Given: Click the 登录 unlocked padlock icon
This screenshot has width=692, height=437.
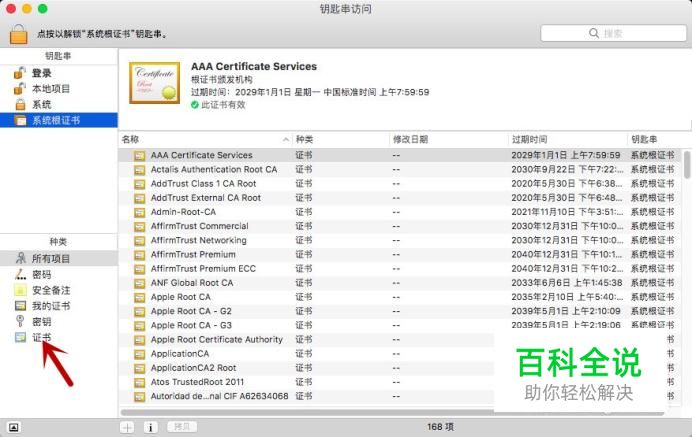Looking at the screenshot, I should (x=19, y=72).
